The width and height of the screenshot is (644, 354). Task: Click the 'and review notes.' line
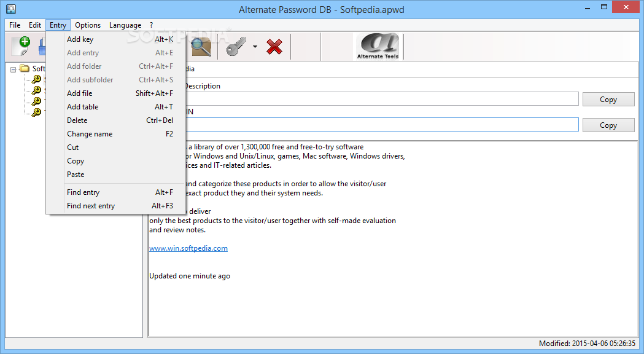tap(177, 230)
